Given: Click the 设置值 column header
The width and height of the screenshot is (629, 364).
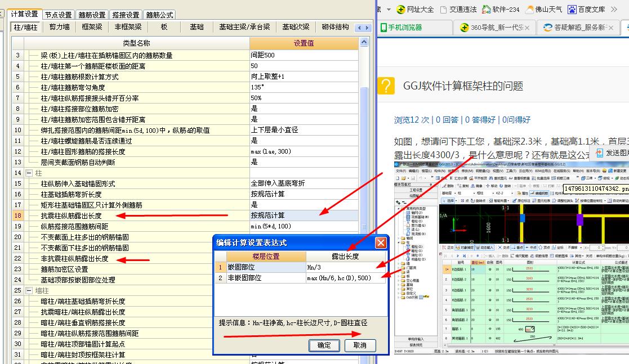Looking at the screenshot, I should (304, 43).
